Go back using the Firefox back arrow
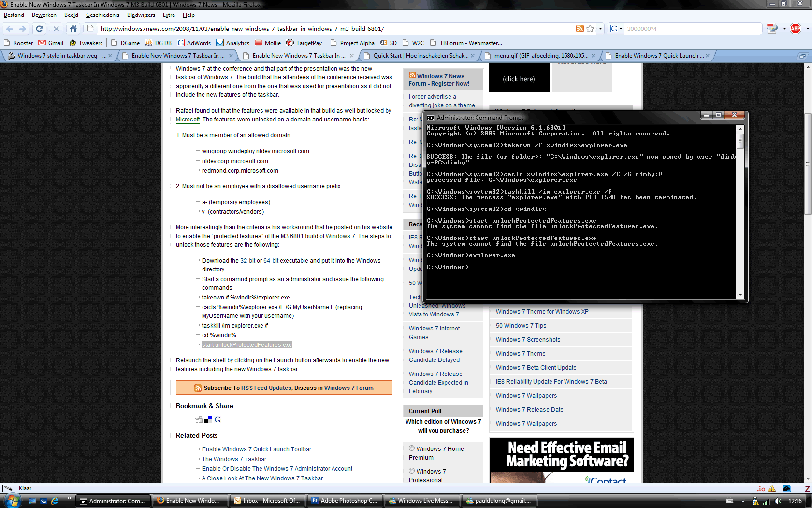The image size is (812, 508). (10, 29)
